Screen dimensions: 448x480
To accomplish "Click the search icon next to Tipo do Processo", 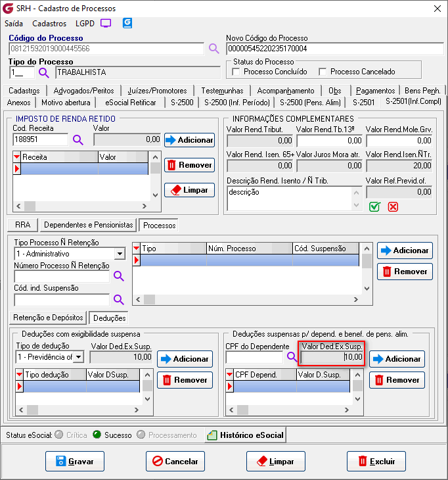I will (x=44, y=72).
